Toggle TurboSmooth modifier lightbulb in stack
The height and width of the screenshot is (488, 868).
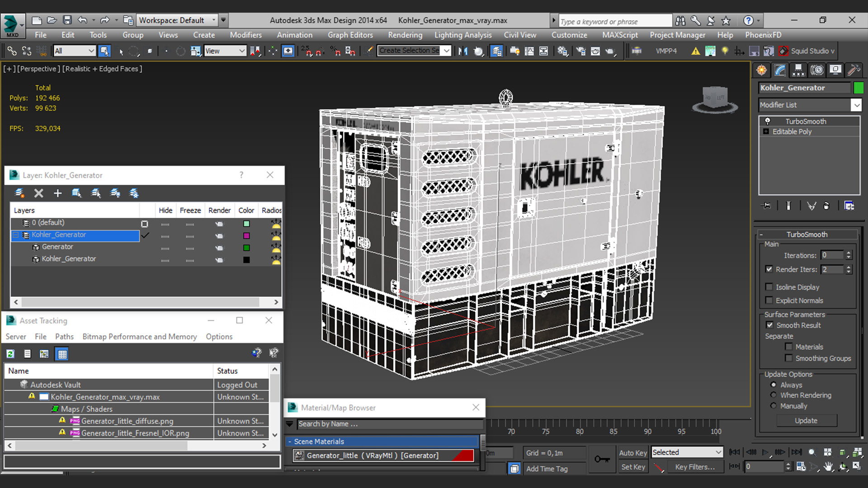767,121
